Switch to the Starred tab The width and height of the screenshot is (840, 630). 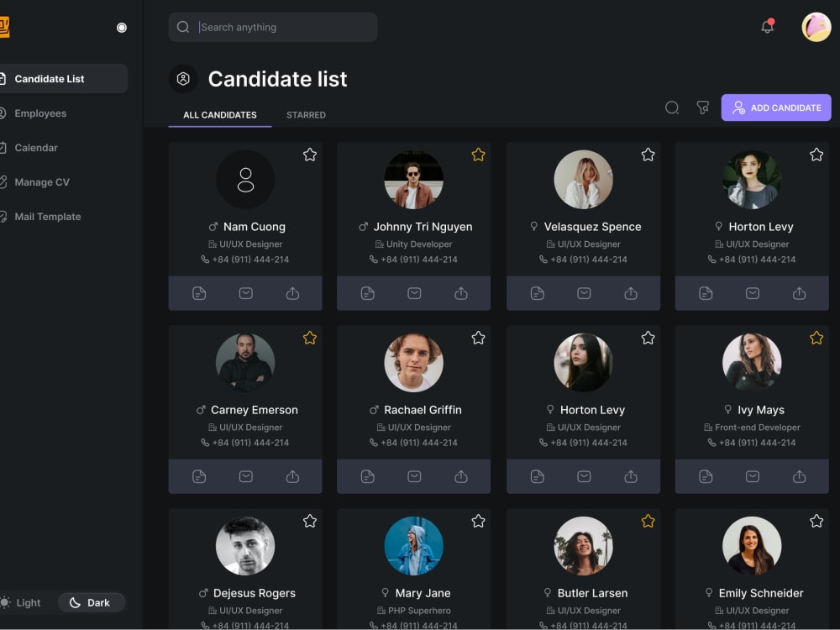pyautogui.click(x=306, y=114)
